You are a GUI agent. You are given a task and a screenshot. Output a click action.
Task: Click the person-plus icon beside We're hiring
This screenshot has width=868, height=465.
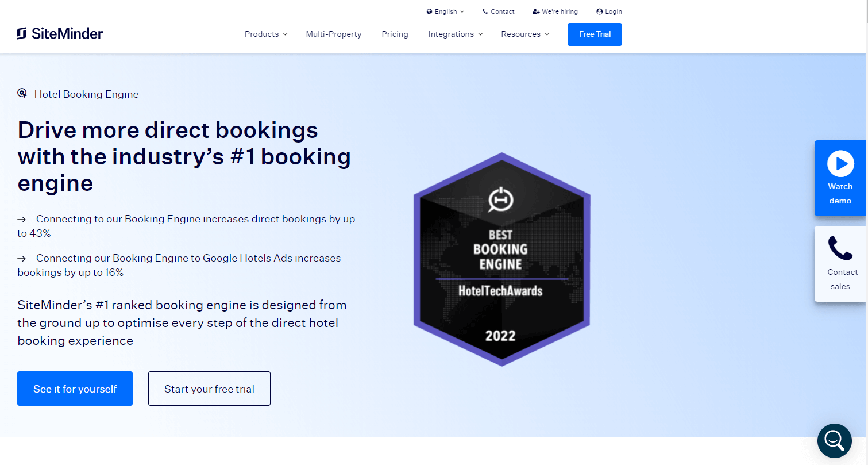click(536, 11)
